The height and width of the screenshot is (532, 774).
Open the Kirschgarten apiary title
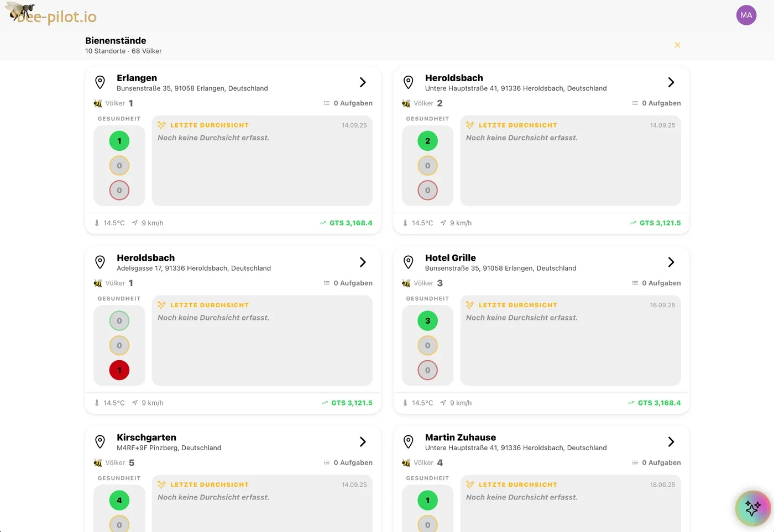pos(147,438)
